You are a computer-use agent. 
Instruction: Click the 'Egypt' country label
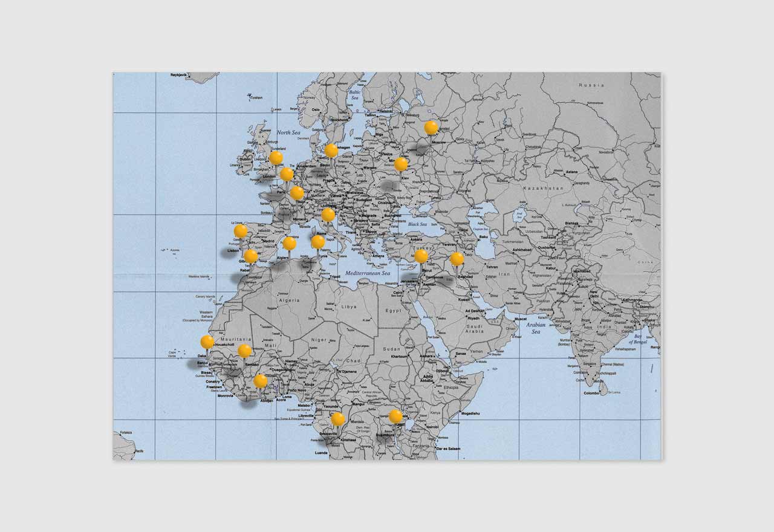394,310
